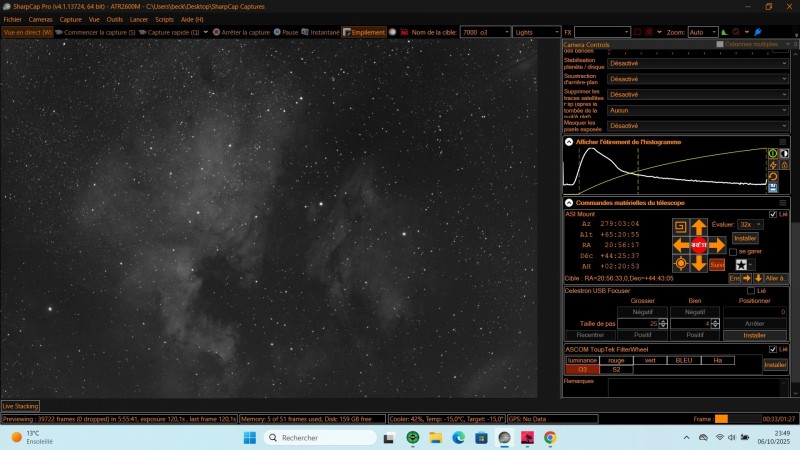Screen dimensions: 800x450
Task: Open the Scripts menu
Action: point(164,19)
